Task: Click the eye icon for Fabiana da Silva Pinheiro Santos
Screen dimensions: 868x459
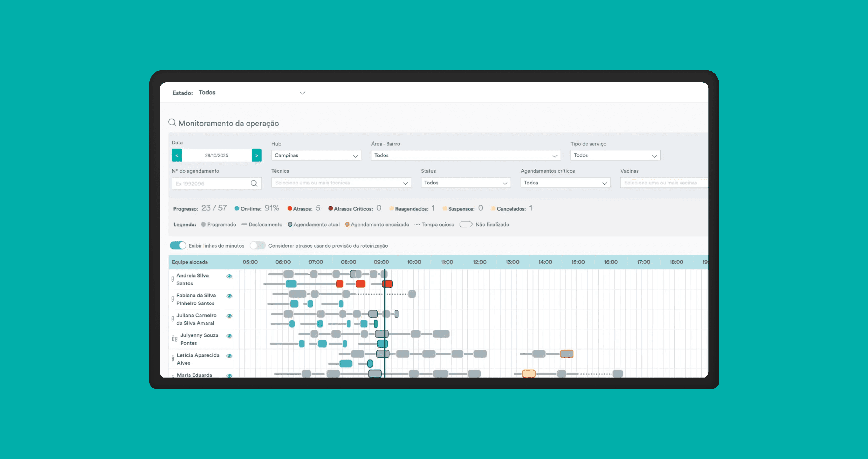Action: click(x=229, y=296)
